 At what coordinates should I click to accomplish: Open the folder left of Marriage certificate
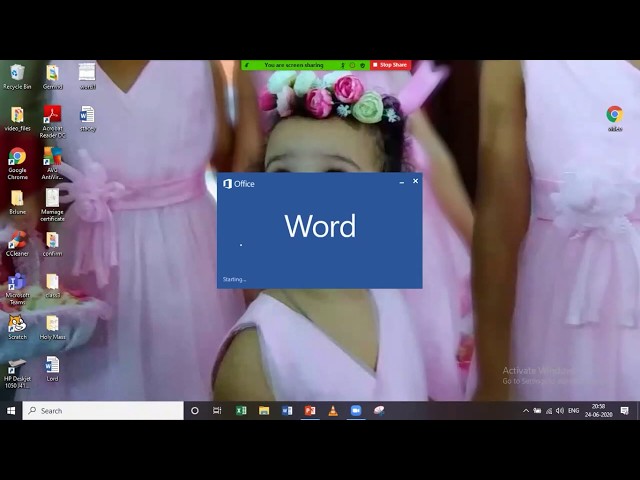point(17,202)
